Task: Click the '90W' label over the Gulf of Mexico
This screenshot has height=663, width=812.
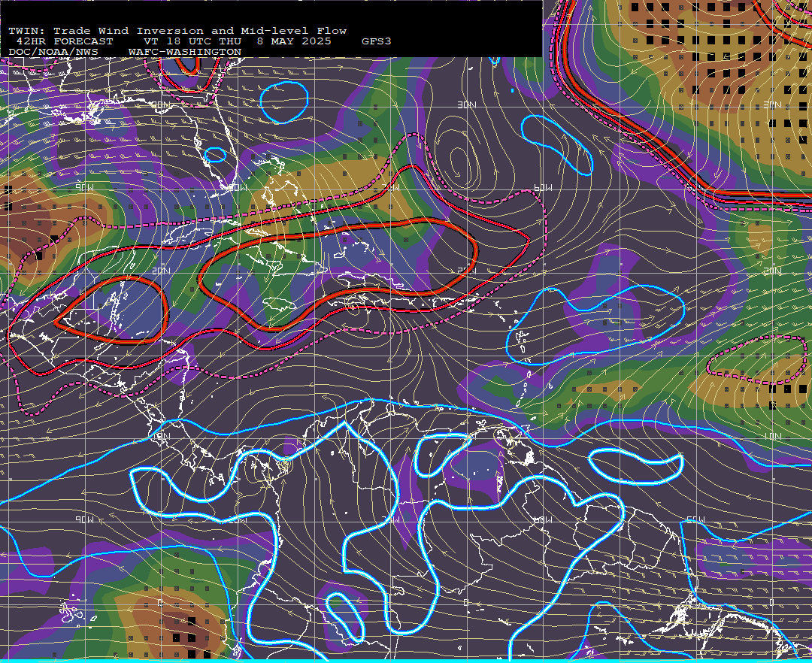Action: point(84,187)
